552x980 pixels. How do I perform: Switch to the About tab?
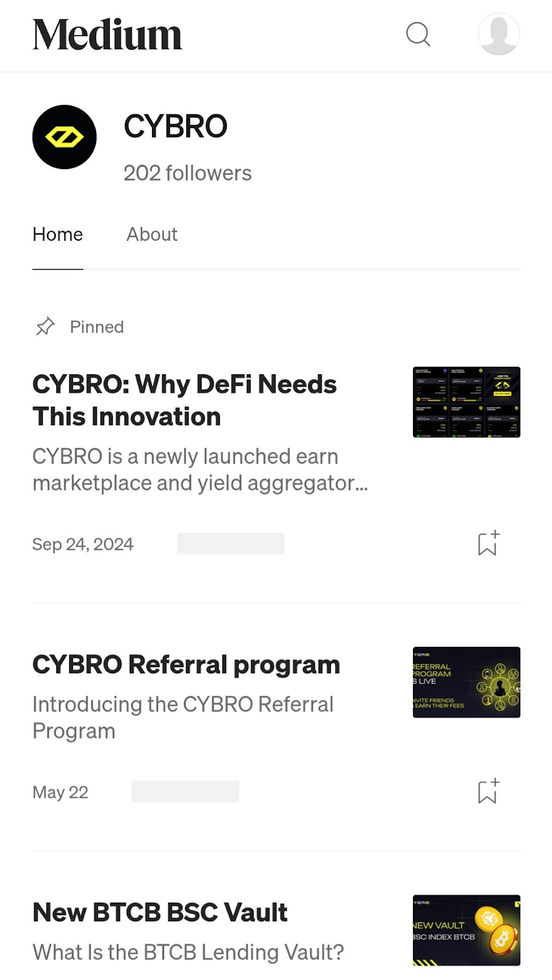152,234
